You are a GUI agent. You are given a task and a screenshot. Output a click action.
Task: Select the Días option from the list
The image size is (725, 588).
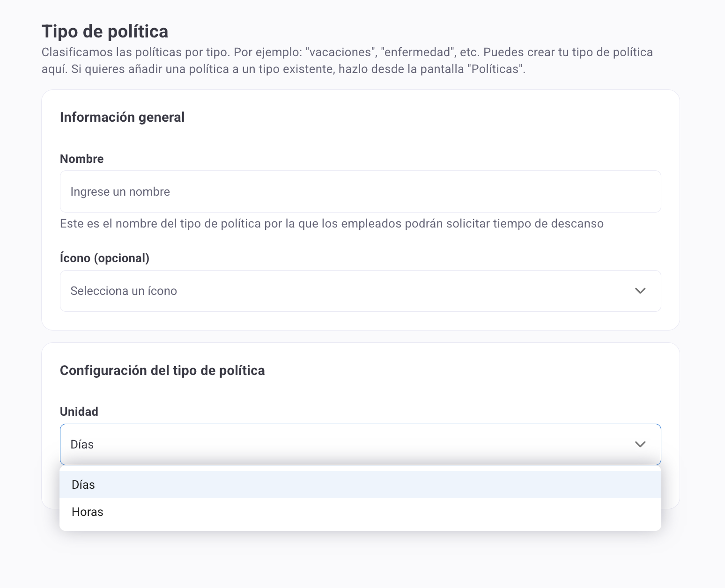pyautogui.click(x=83, y=485)
